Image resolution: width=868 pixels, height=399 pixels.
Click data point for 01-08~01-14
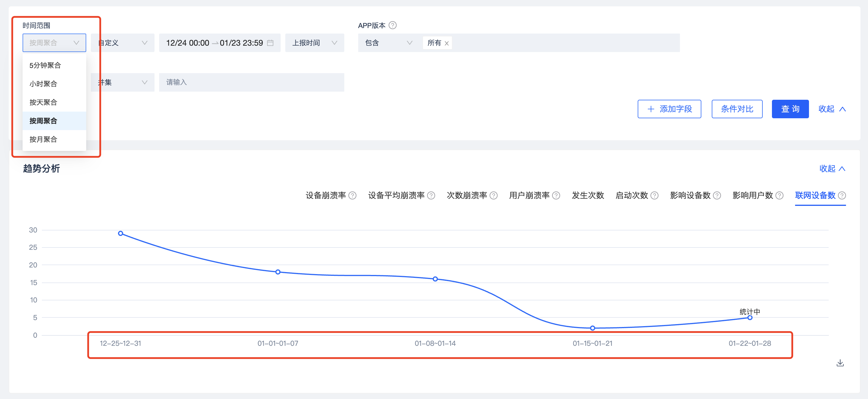pos(435,279)
